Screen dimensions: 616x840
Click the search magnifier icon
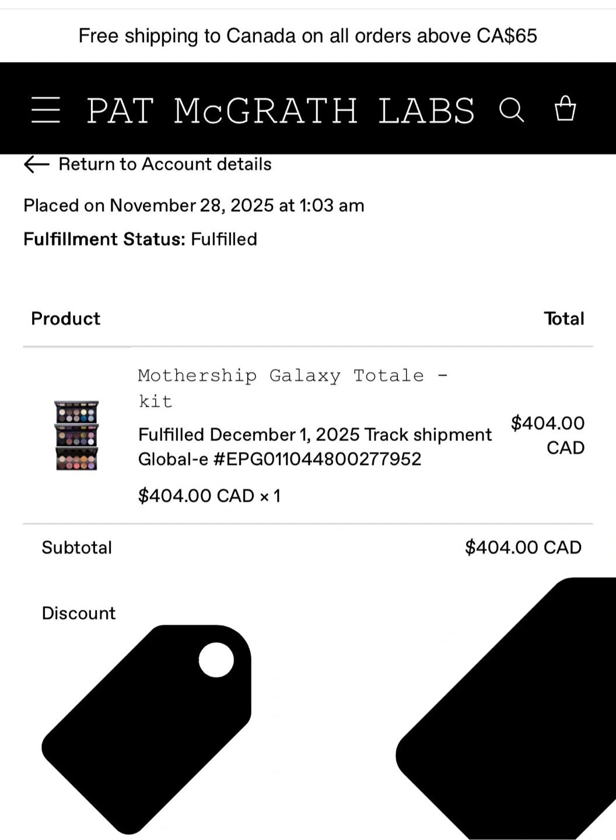[512, 110]
